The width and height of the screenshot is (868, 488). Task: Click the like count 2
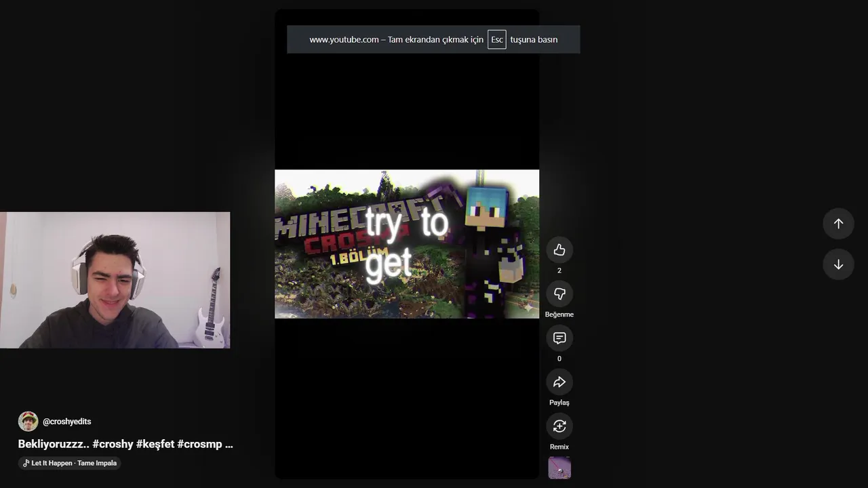click(x=559, y=270)
